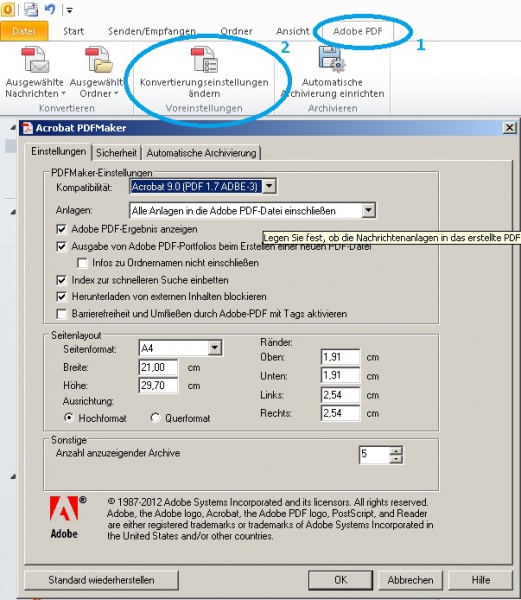Image resolution: width=521 pixels, height=600 pixels.
Task: Switch to the Ordner ribbon tab
Action: click(x=236, y=31)
